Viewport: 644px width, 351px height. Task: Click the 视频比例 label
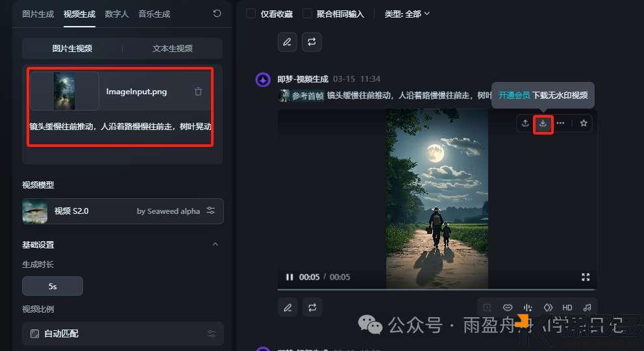[x=38, y=309]
